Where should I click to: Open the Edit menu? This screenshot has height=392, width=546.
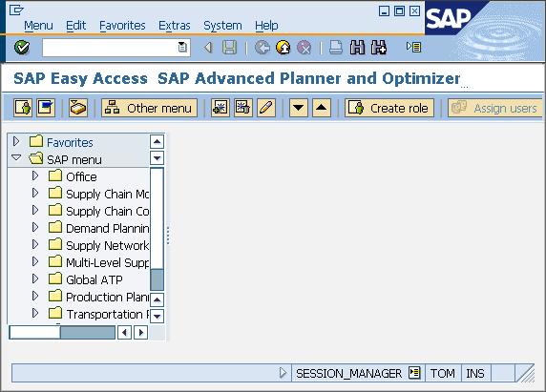point(76,26)
